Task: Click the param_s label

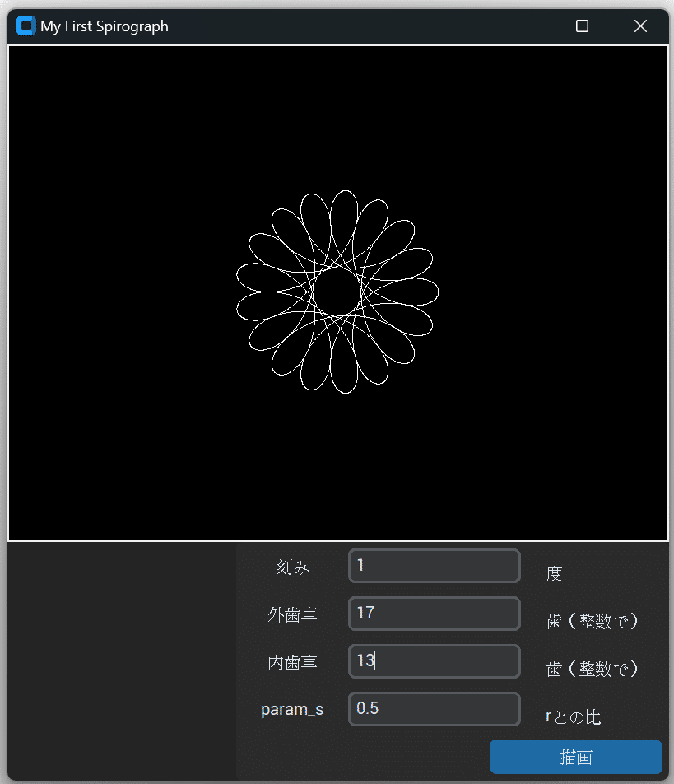Action: [x=292, y=710]
